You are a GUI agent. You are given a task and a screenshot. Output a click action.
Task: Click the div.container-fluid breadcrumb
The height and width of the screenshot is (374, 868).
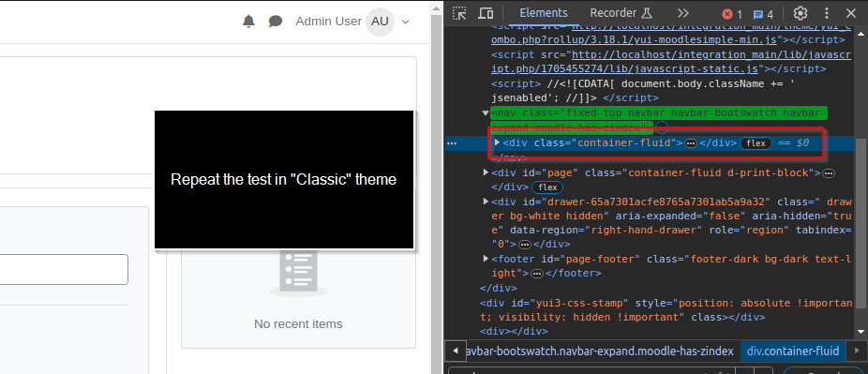click(x=793, y=351)
